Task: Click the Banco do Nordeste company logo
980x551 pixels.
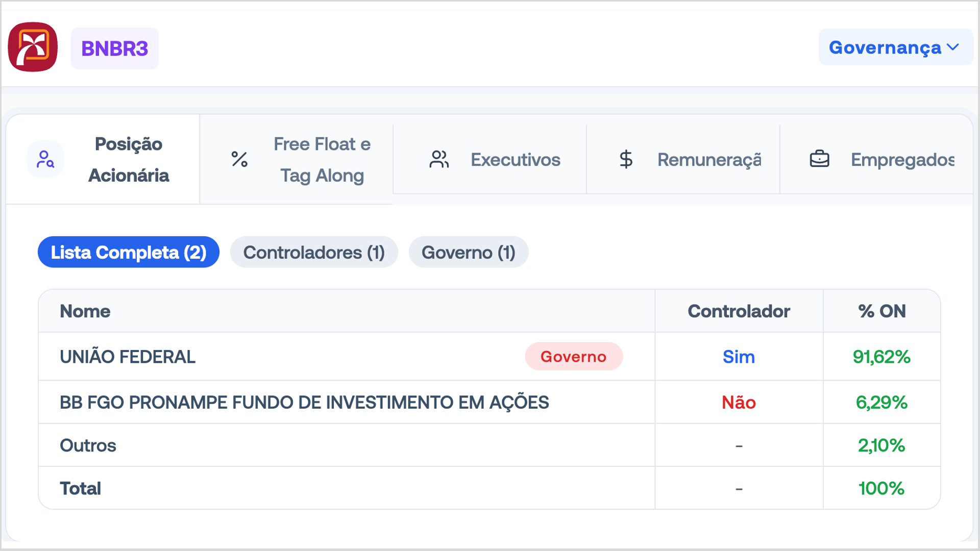Action: point(33,47)
